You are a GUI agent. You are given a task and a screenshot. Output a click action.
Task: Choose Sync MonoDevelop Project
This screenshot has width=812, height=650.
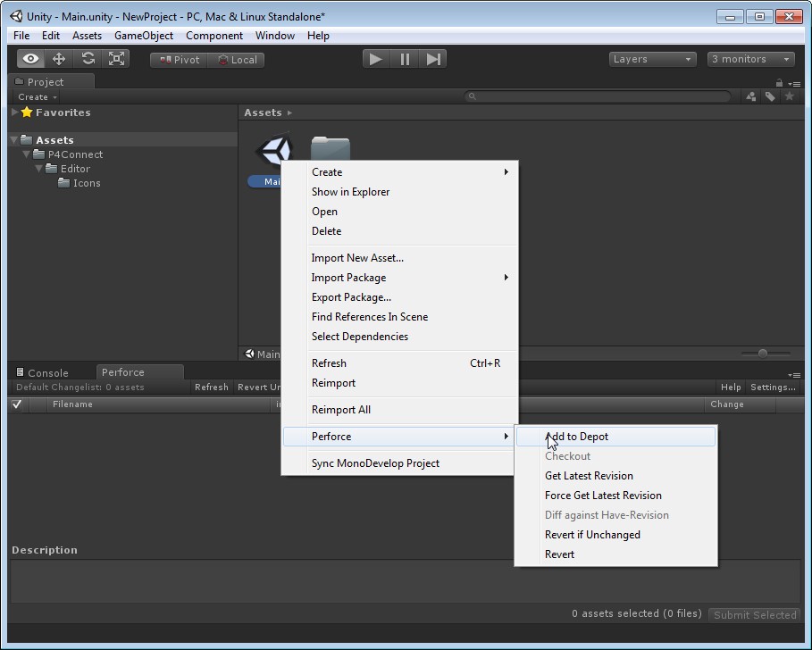click(x=399, y=463)
